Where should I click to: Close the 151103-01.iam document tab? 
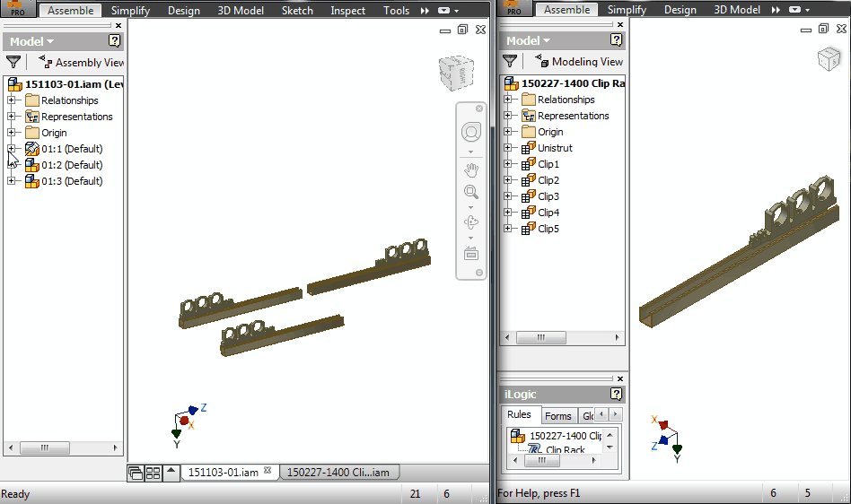click(x=268, y=471)
